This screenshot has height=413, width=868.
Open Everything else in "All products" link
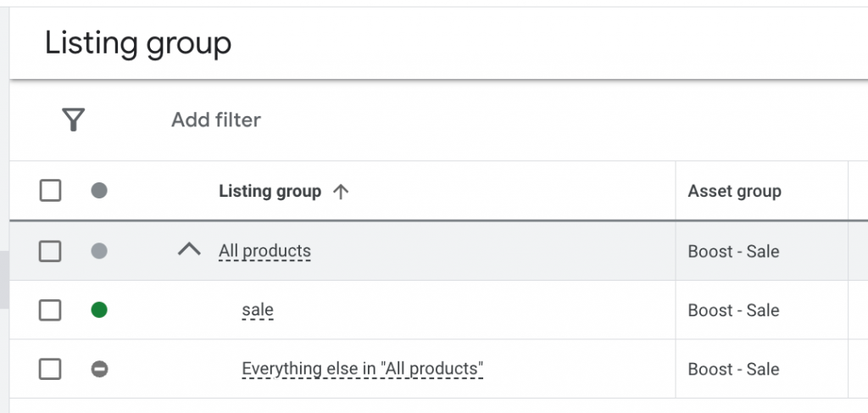coord(362,369)
